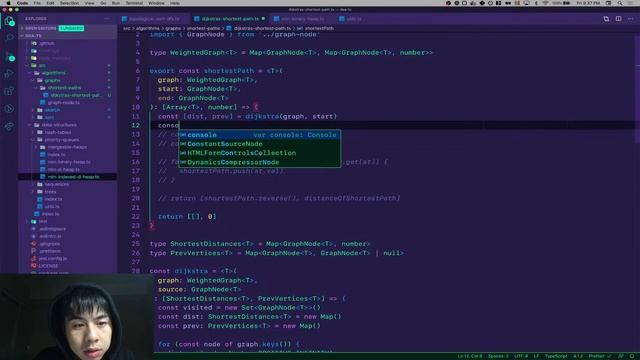Click the Prettier status in status bar
640x360 pixels.
click(x=600, y=356)
